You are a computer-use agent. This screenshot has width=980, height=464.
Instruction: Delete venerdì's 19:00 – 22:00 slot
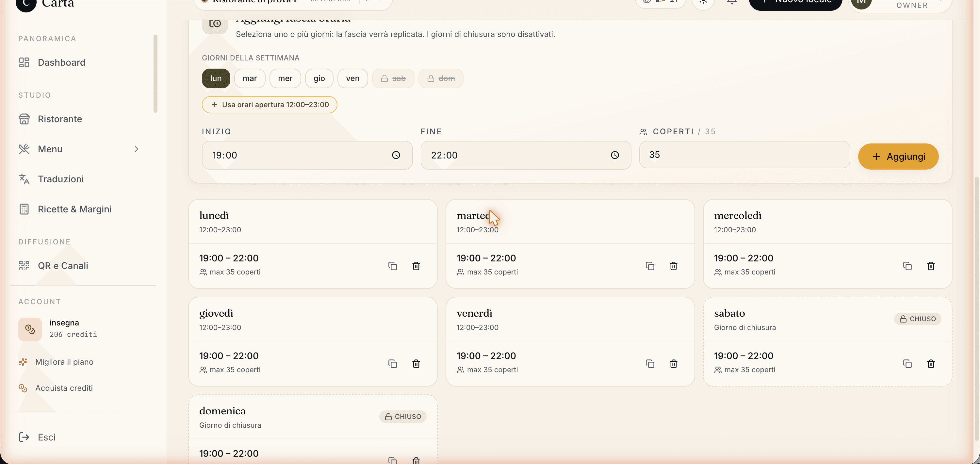pos(674,364)
